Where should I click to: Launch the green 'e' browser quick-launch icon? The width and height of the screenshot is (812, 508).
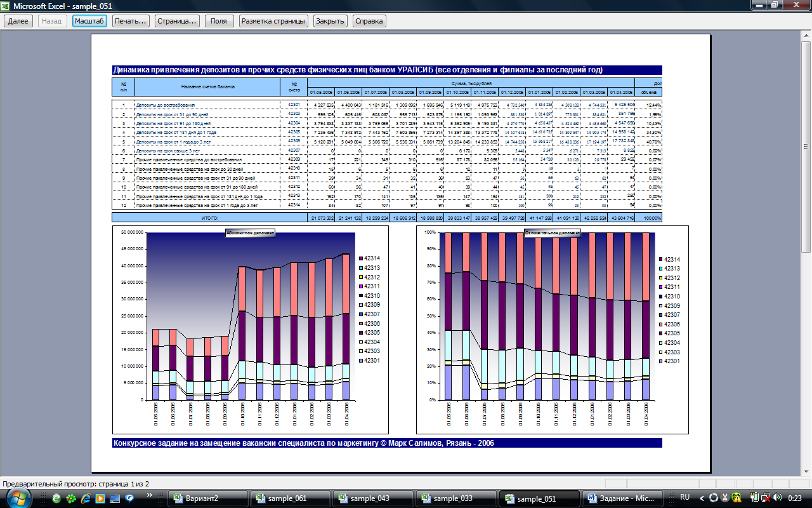click(x=56, y=498)
